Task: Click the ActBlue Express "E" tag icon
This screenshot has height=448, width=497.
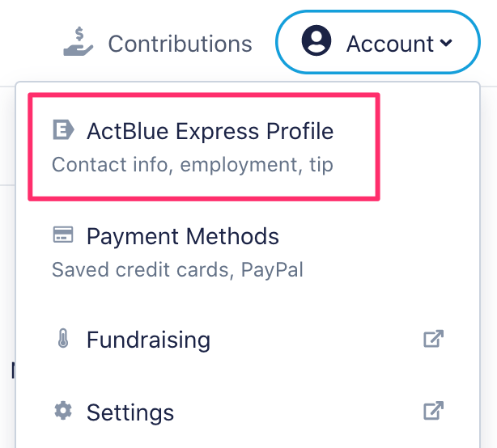Action: [x=63, y=129]
